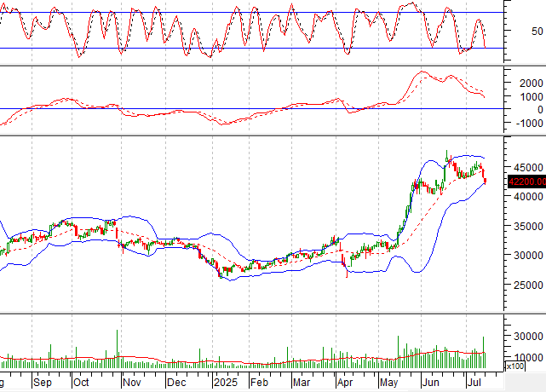The image size is (546, 392).
Task: Jump to the 2025 year marker
Action: click(x=227, y=384)
